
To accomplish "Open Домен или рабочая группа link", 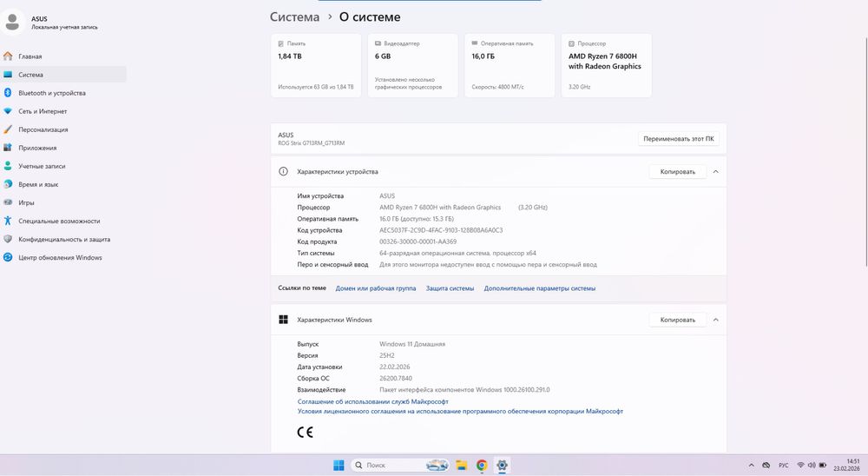I will [x=375, y=288].
